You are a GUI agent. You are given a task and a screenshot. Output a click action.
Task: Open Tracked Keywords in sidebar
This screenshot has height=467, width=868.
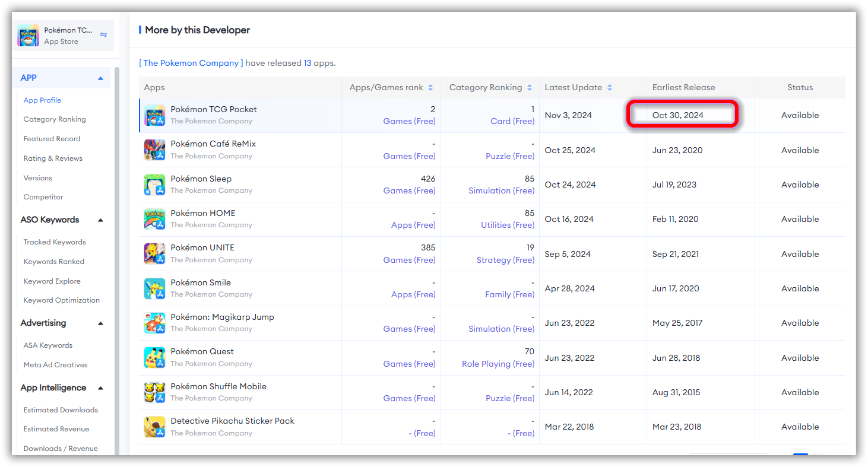[55, 242]
